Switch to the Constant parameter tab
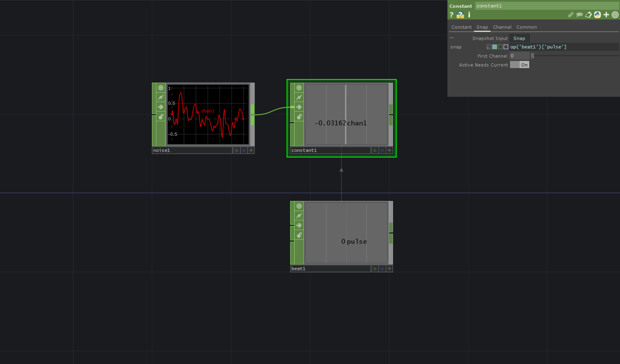620x364 pixels. (461, 27)
